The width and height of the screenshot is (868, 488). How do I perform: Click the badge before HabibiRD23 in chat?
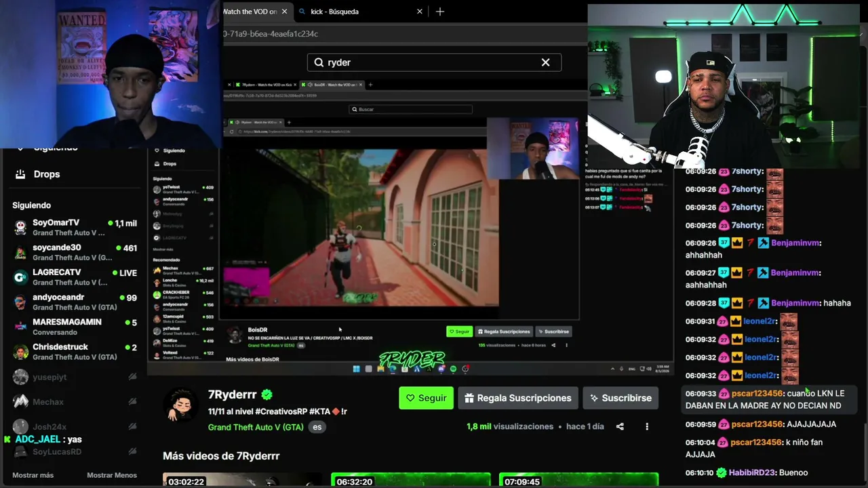pyautogui.click(x=722, y=472)
